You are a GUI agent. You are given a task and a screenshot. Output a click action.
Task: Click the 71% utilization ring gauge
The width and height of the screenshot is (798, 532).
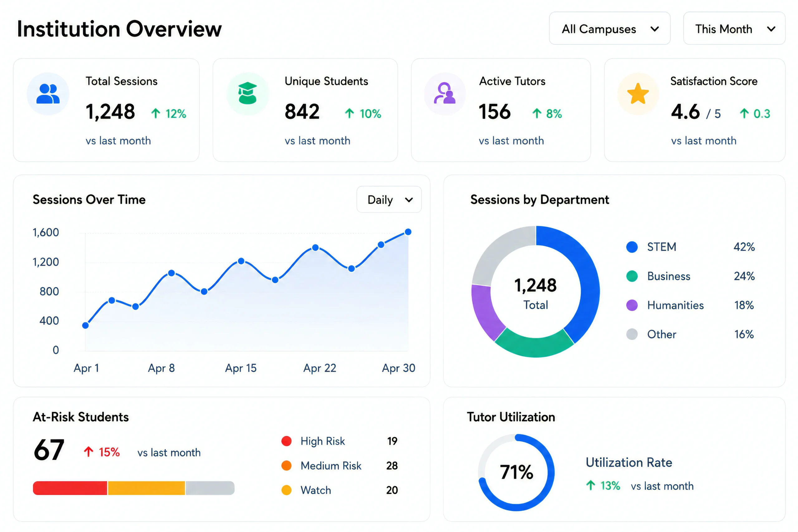(x=516, y=472)
